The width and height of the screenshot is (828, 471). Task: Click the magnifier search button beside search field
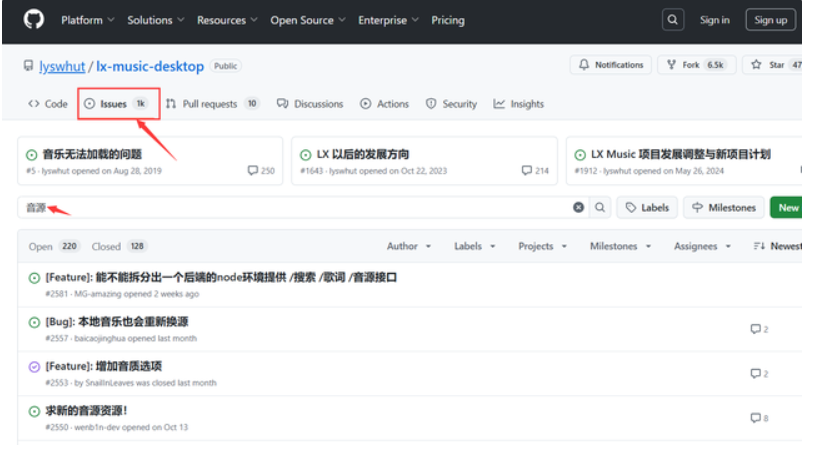(600, 208)
